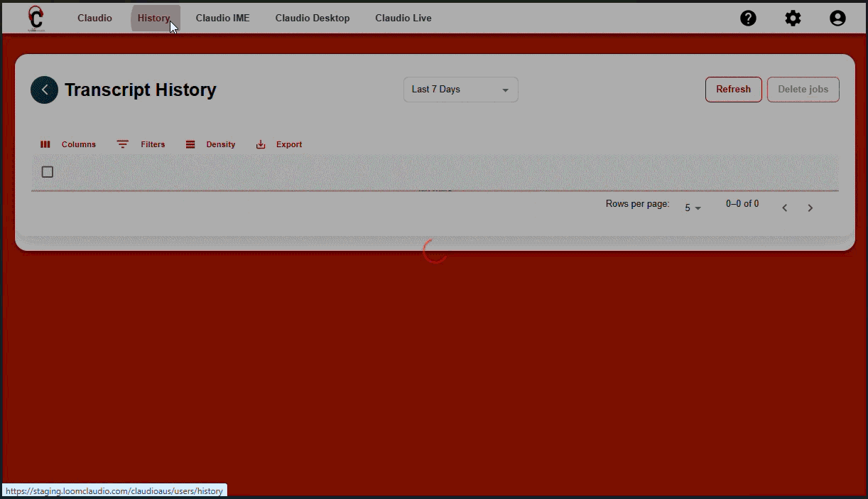868x499 pixels.
Task: Change table Density setting
Action: tap(210, 144)
